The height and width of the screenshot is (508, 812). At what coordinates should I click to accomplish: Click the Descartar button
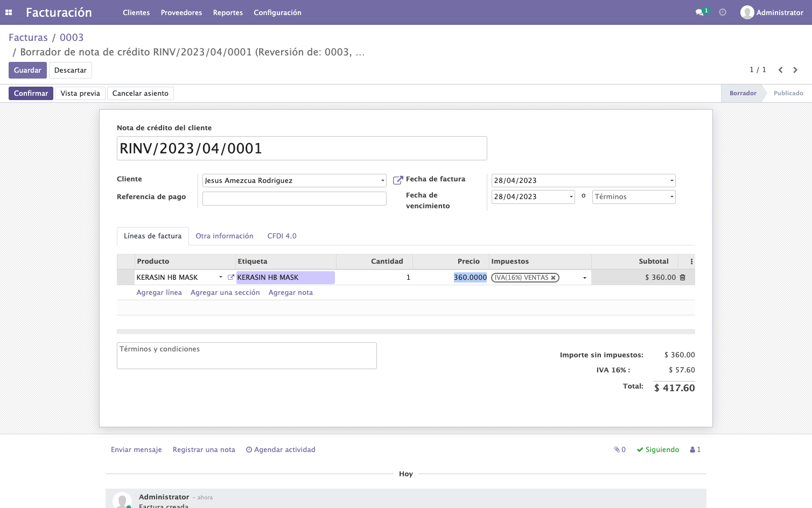pyautogui.click(x=71, y=70)
